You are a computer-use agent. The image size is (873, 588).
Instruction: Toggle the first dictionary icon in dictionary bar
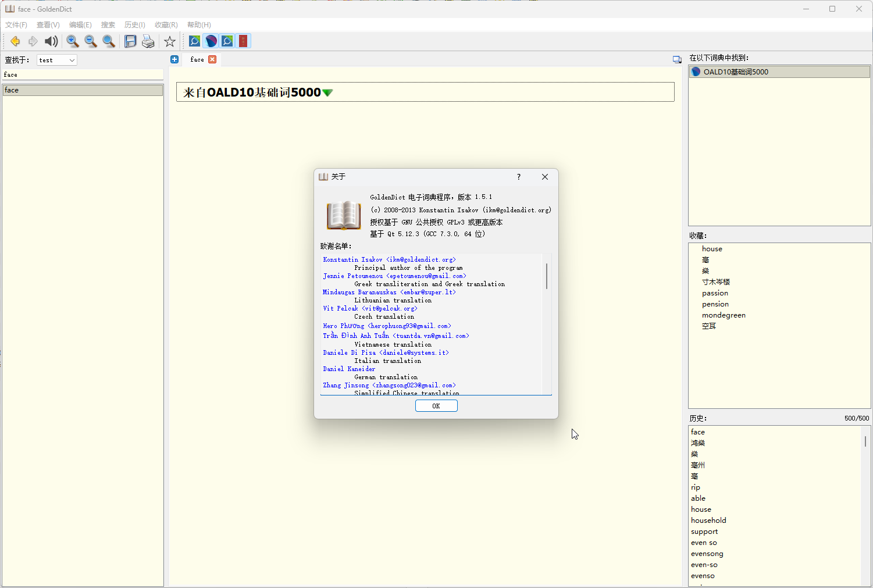coord(195,41)
